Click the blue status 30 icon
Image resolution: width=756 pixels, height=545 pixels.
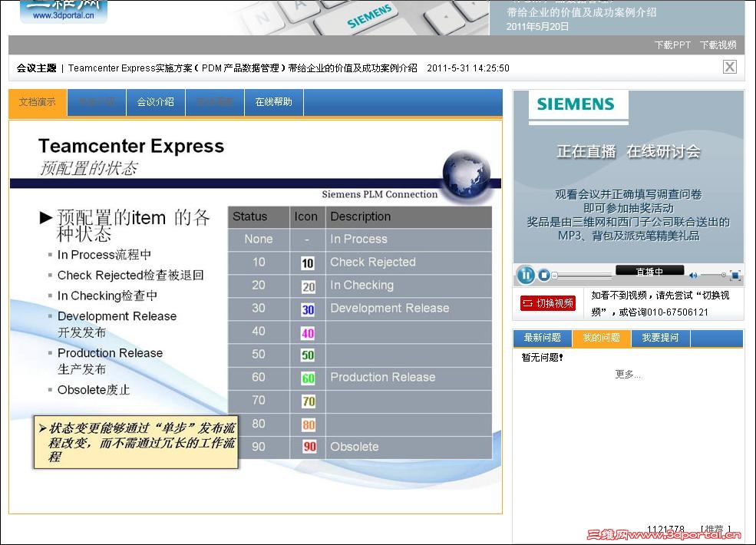pyautogui.click(x=308, y=309)
